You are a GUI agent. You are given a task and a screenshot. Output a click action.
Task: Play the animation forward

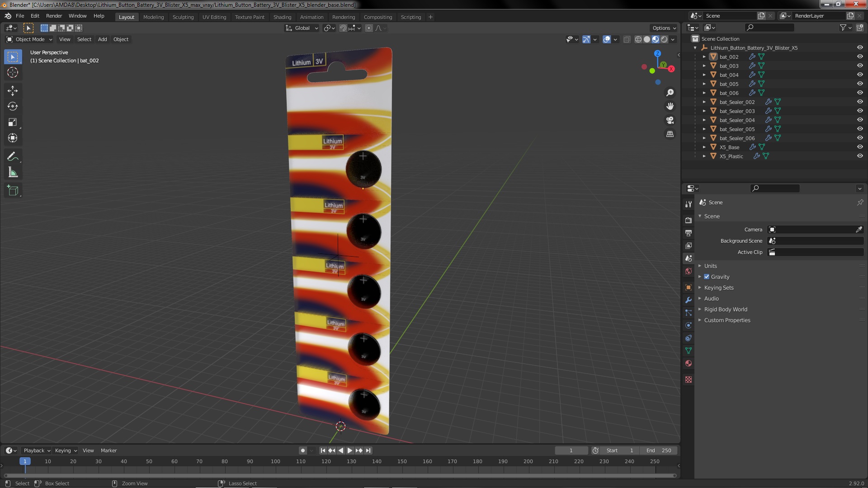pos(350,450)
